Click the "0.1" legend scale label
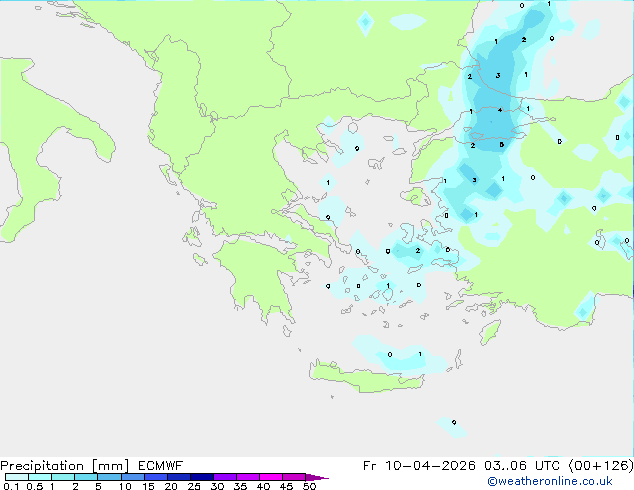 (11, 486)
